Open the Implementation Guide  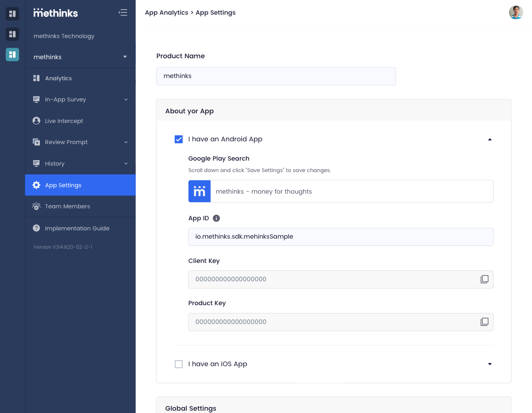80,229
